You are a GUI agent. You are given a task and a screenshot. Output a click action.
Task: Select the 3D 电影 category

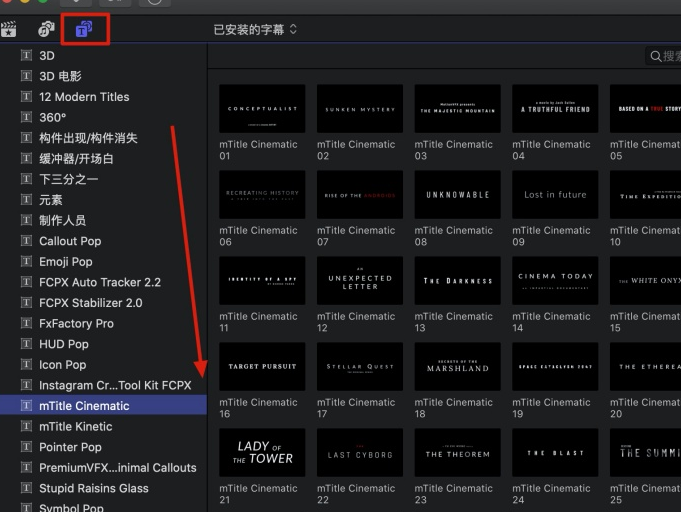(103, 76)
